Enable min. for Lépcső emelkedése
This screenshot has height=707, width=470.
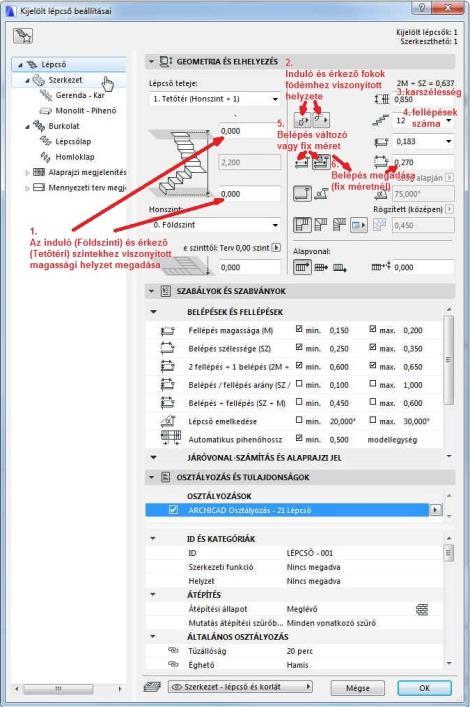tap(299, 420)
